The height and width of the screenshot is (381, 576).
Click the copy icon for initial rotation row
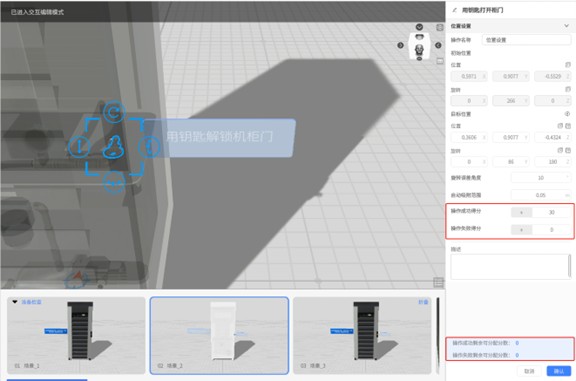click(x=568, y=89)
